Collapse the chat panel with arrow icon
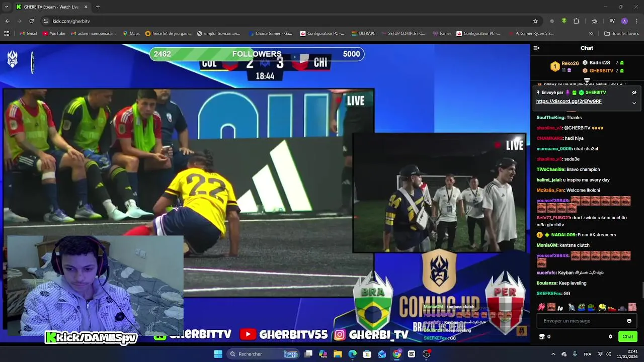Image resolution: width=644 pixels, height=362 pixels. coord(536,48)
